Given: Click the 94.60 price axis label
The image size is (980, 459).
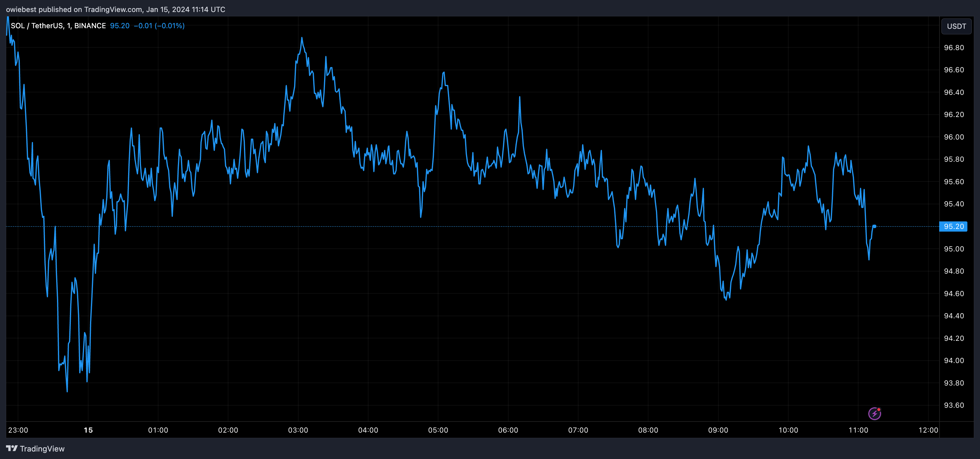Looking at the screenshot, I should (954, 294).
